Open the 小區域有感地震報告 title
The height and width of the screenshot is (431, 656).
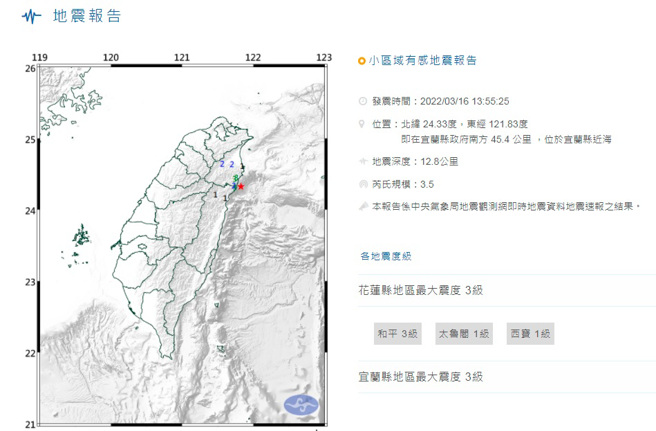[x=423, y=61]
